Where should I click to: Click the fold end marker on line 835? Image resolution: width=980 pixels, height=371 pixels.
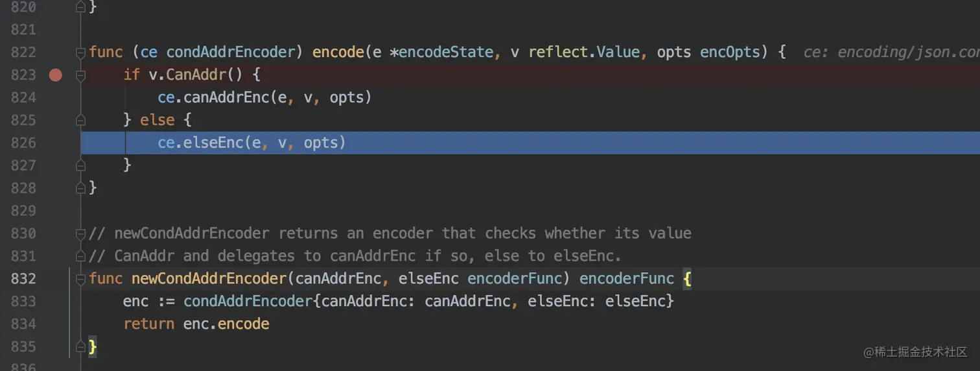pyautogui.click(x=81, y=347)
